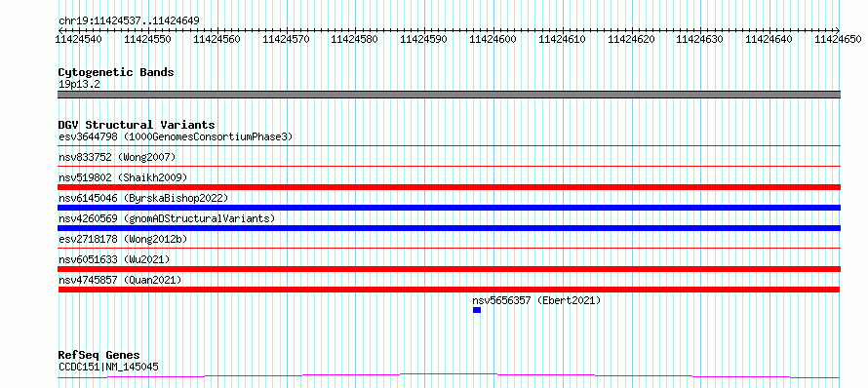Click ruler position 11424550
The width and height of the screenshot is (868, 388).
coord(148,39)
